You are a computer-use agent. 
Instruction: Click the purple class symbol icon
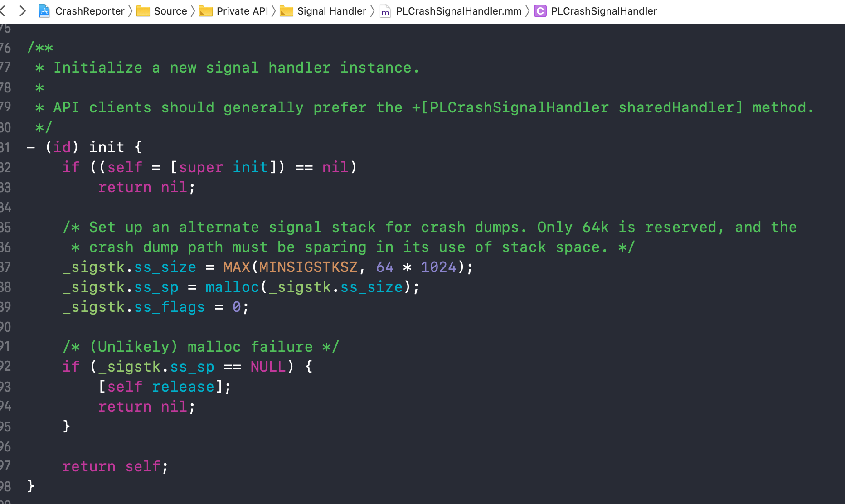[540, 11]
